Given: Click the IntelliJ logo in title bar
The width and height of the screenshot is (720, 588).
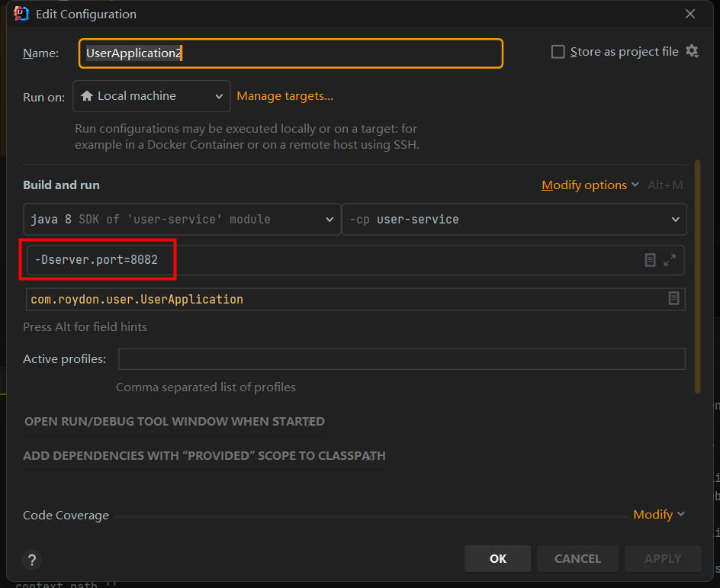Looking at the screenshot, I should (21, 14).
